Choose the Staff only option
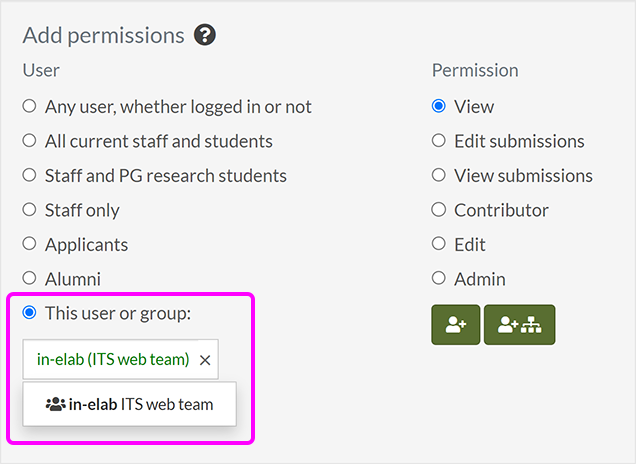This screenshot has width=636, height=464. point(29,210)
